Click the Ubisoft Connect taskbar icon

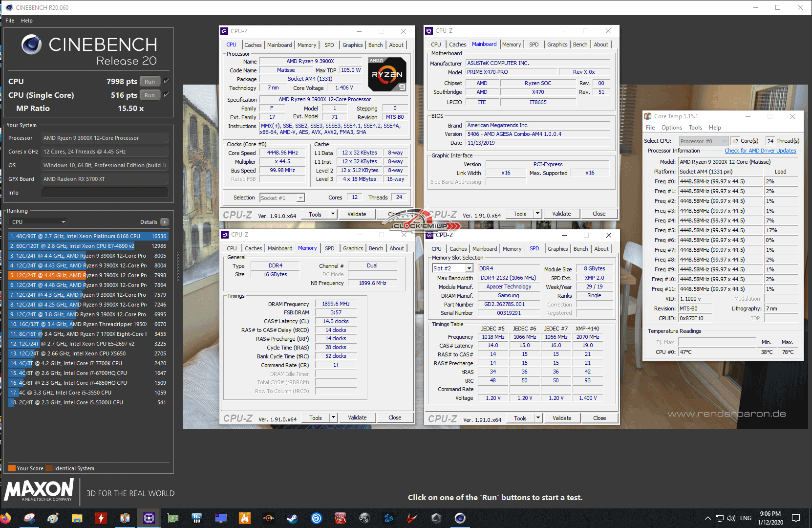[317, 518]
